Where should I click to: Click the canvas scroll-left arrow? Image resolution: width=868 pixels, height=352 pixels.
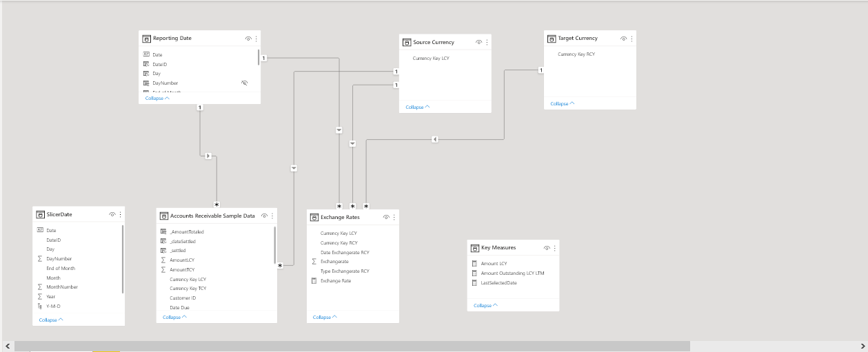[x=8, y=346]
